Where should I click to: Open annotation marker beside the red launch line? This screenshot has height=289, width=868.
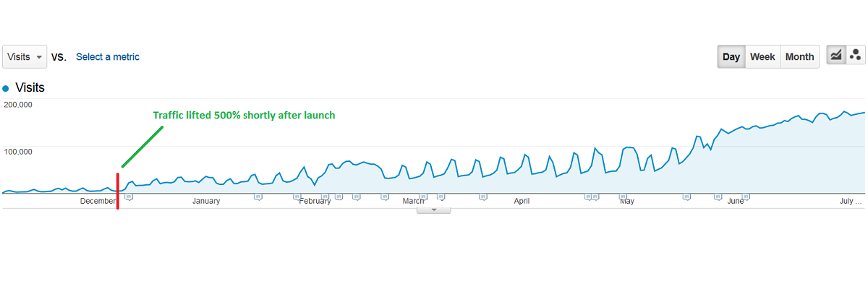129,196
